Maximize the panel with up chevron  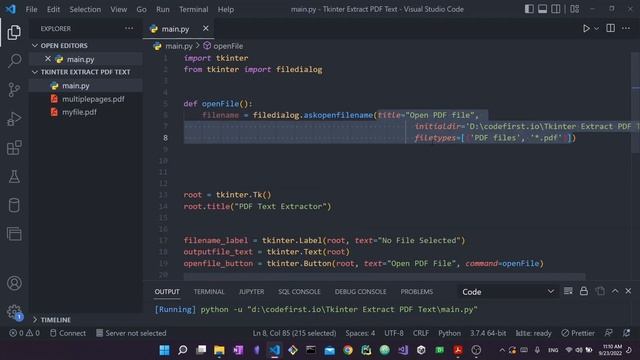pos(615,291)
